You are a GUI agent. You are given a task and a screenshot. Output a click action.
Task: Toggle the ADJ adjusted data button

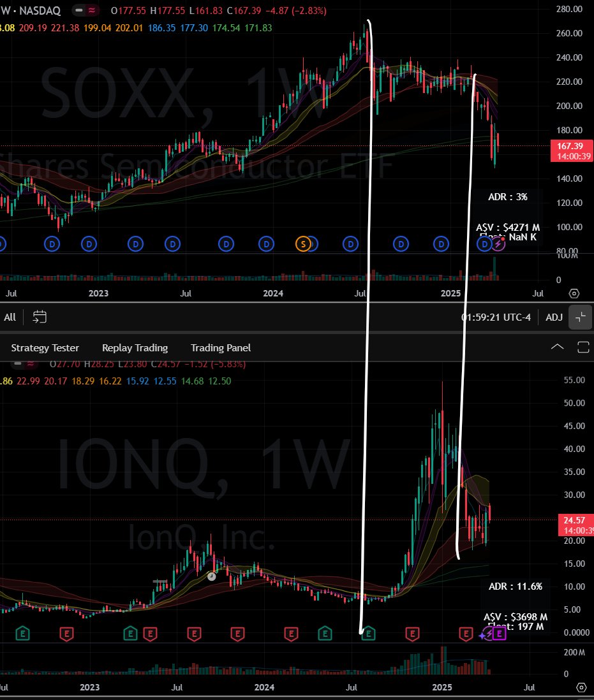point(554,317)
